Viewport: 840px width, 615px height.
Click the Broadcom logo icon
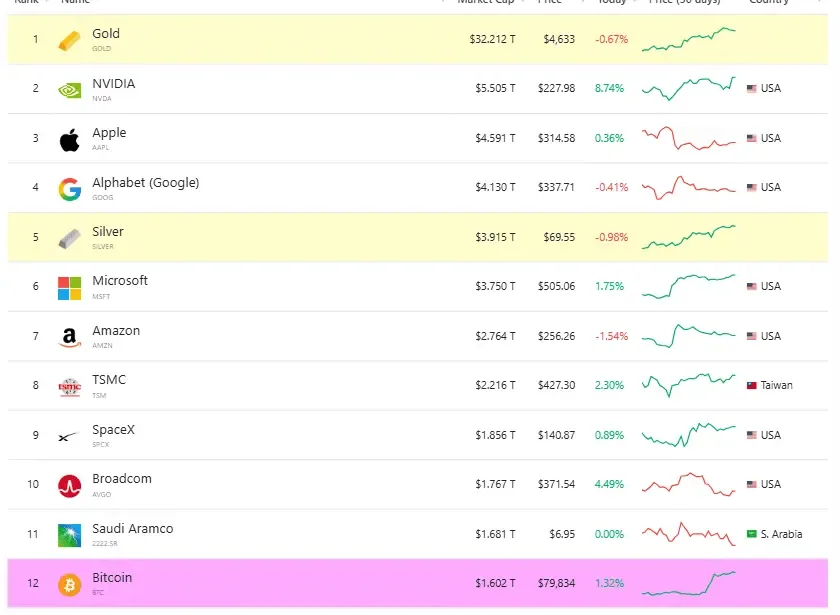coord(70,486)
